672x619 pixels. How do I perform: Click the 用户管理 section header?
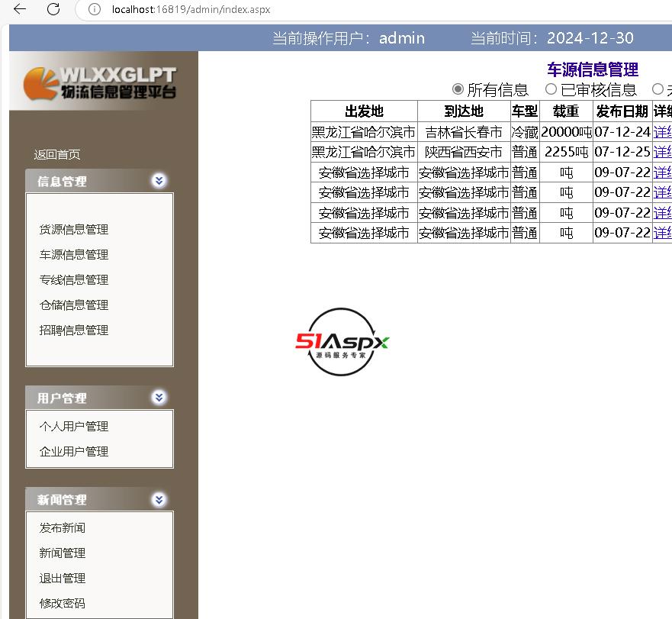[99, 398]
